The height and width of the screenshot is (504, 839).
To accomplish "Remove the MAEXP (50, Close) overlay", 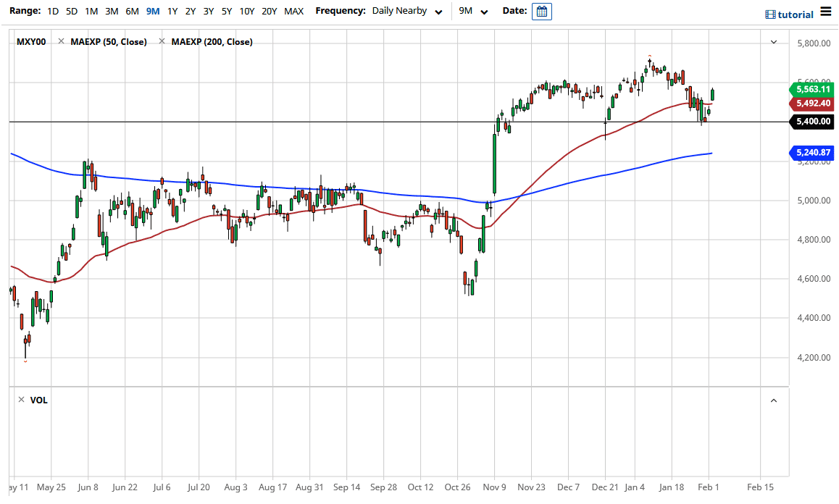I will pyautogui.click(x=62, y=41).
